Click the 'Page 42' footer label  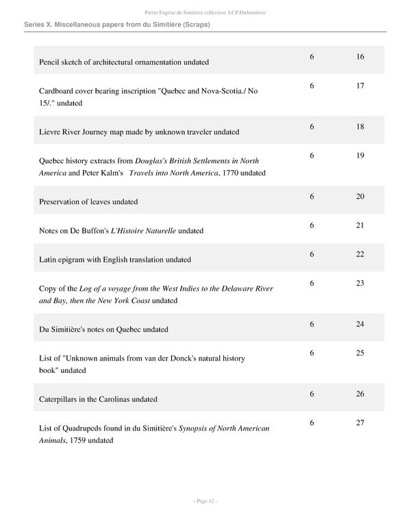205,502
